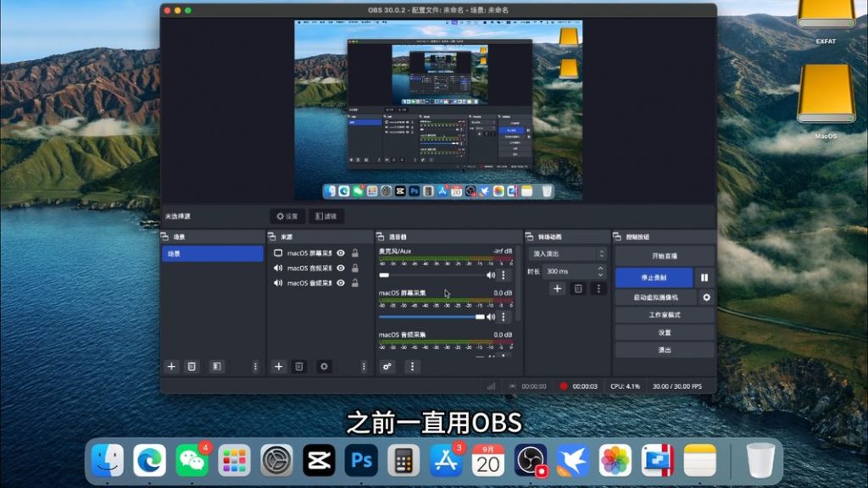
Task: Click the float icon of the 转场动画 panel header
Action: click(x=529, y=236)
